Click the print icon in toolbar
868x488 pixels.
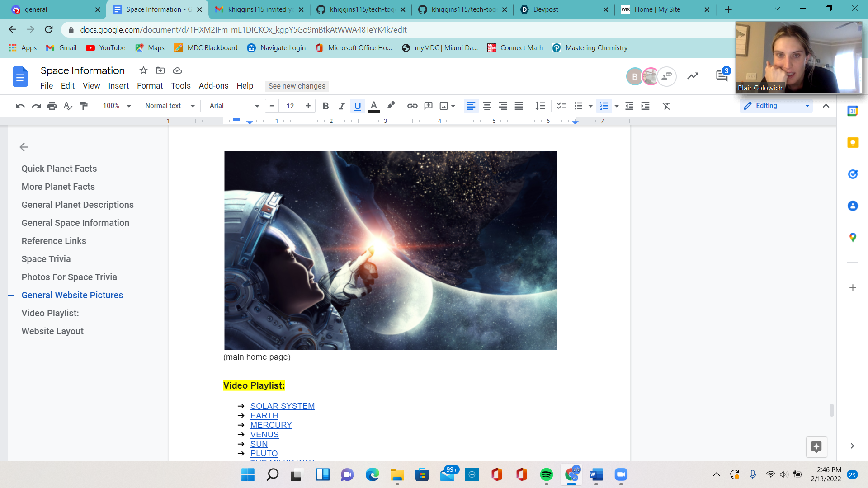point(52,106)
